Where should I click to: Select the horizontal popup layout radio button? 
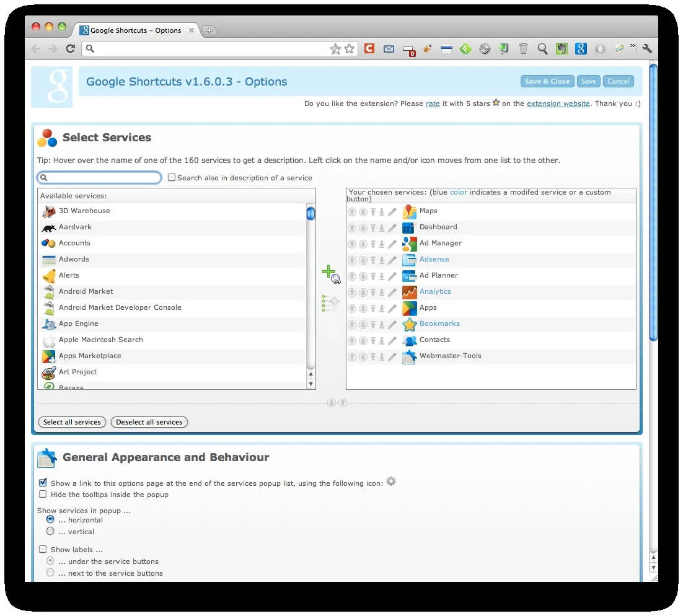click(50, 519)
